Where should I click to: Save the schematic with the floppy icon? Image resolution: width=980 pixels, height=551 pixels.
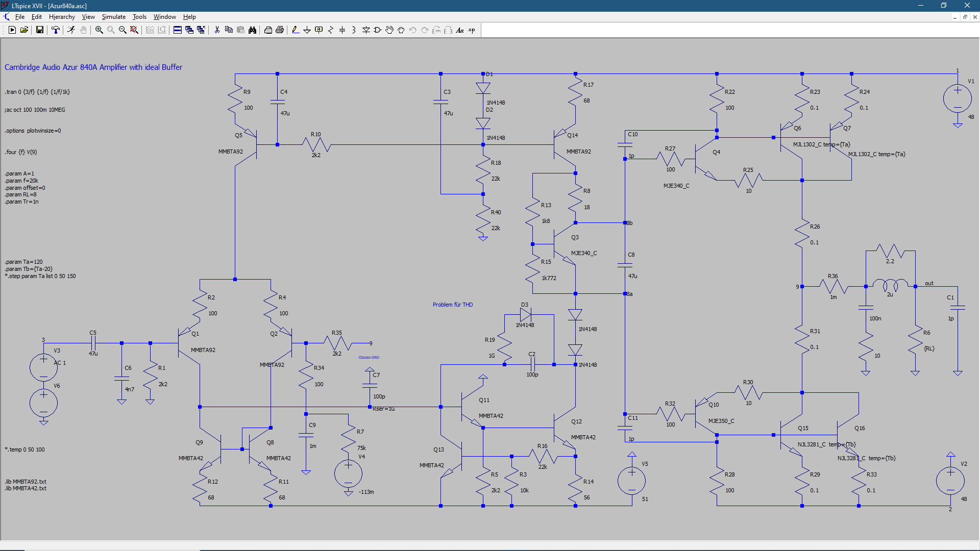point(39,30)
